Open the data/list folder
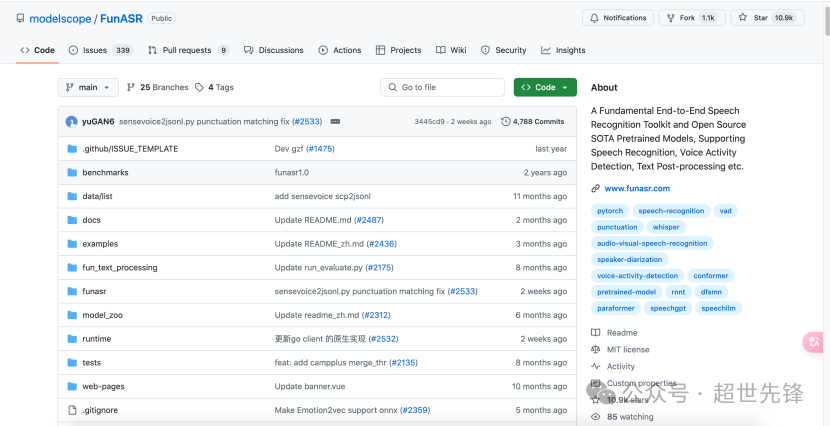This screenshot has height=426, width=830. pyautogui.click(x=97, y=196)
